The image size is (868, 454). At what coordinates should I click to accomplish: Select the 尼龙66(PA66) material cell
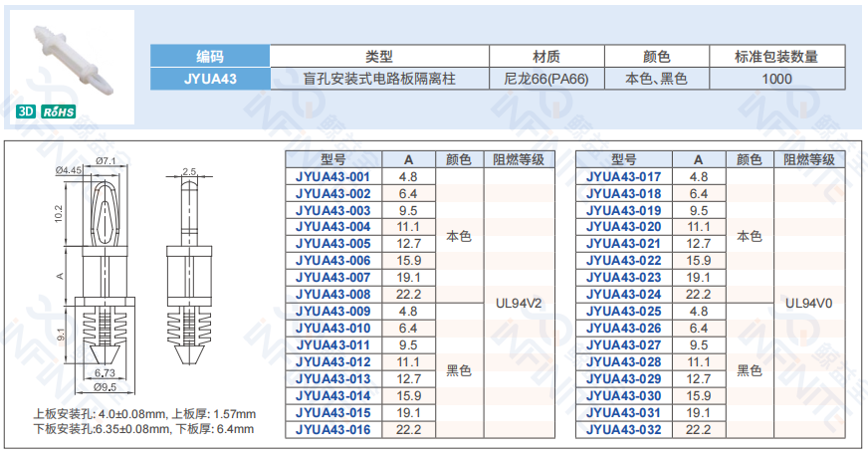(546, 78)
